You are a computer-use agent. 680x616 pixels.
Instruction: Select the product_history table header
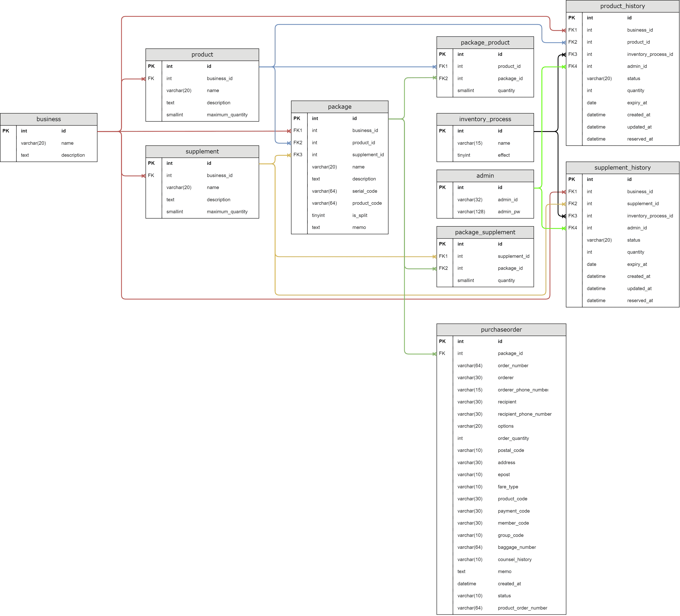[622, 6]
